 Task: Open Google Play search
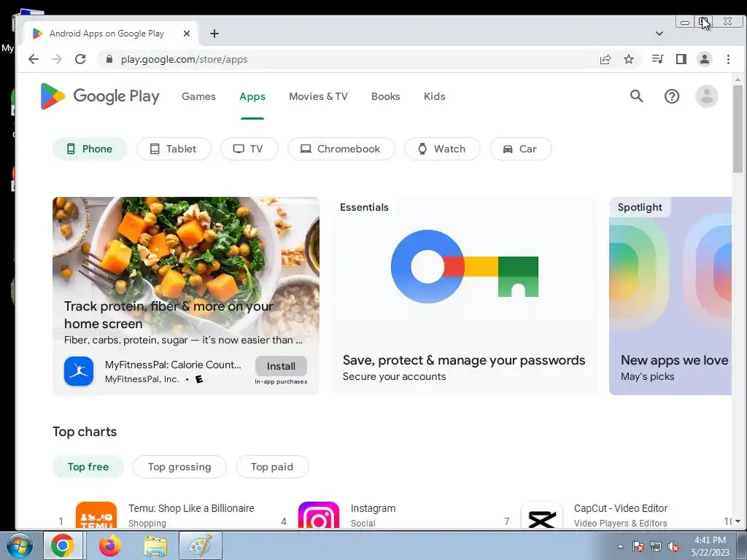636,96
